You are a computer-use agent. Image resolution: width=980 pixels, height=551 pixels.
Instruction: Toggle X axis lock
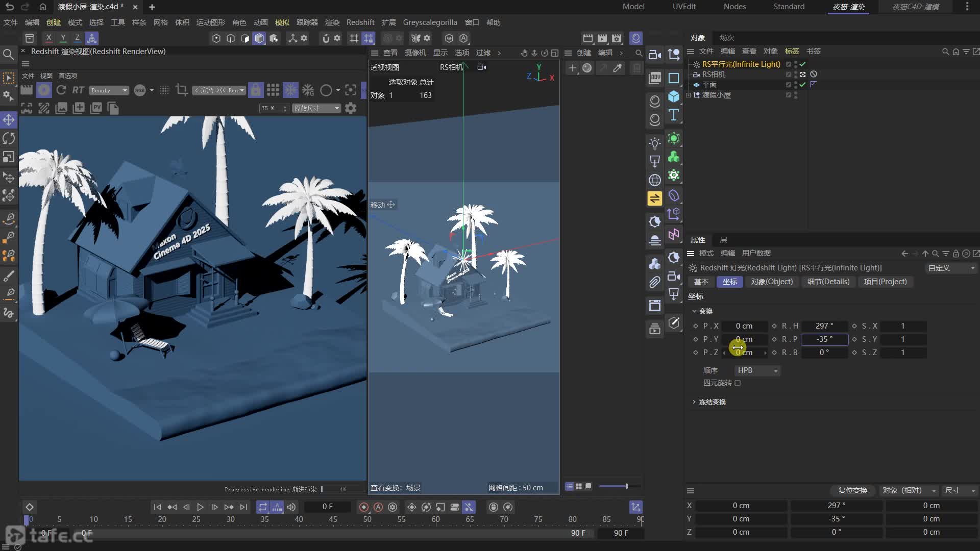point(48,38)
